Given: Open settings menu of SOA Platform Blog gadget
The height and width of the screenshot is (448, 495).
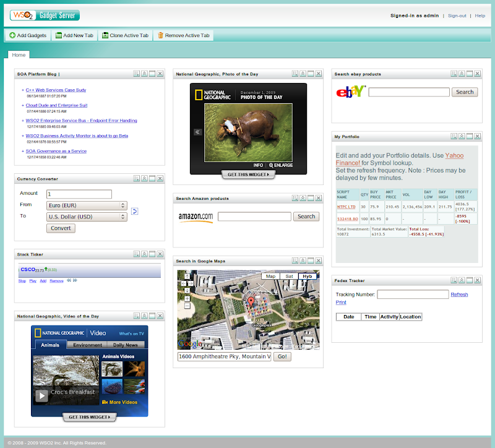Looking at the screenshot, I should [136, 74].
